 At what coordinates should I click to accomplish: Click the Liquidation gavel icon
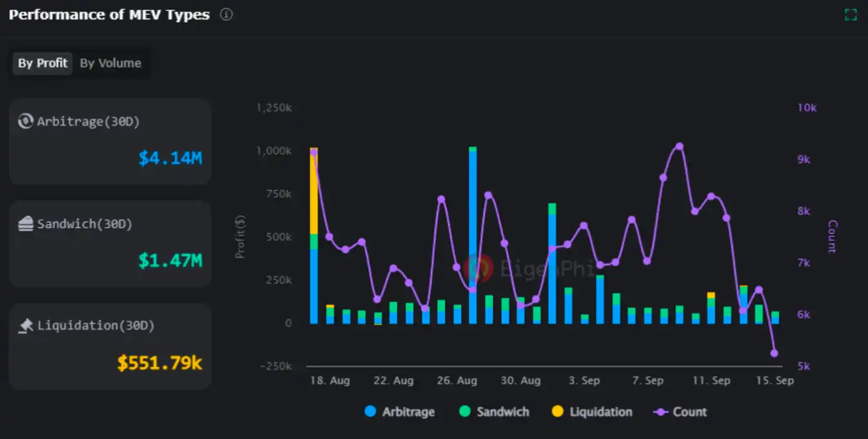[26, 326]
